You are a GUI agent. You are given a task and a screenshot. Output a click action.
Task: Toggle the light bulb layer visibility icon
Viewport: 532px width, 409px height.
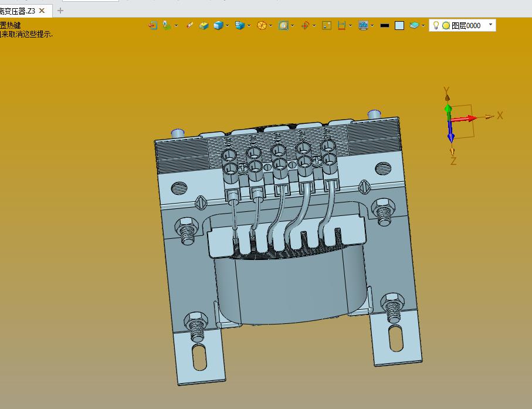pos(436,25)
